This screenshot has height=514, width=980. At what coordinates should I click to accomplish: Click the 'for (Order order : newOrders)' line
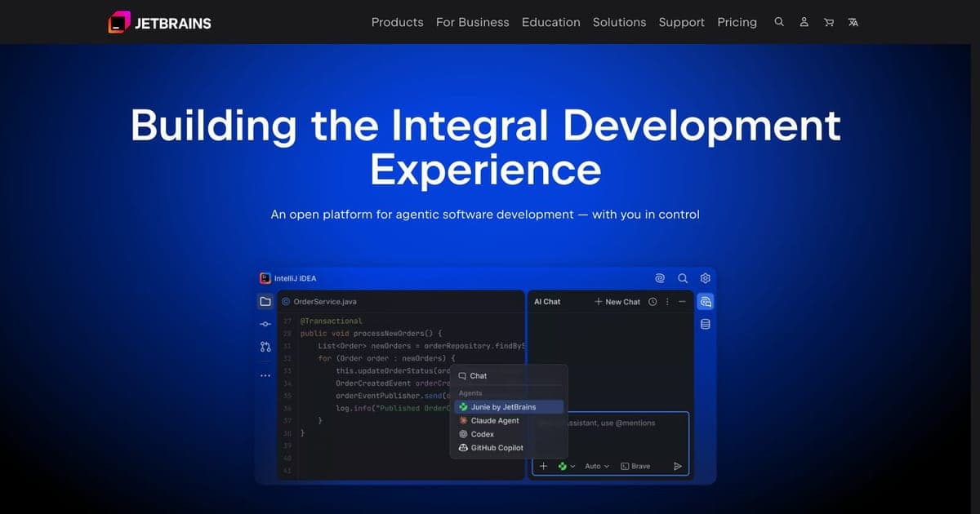386,358
